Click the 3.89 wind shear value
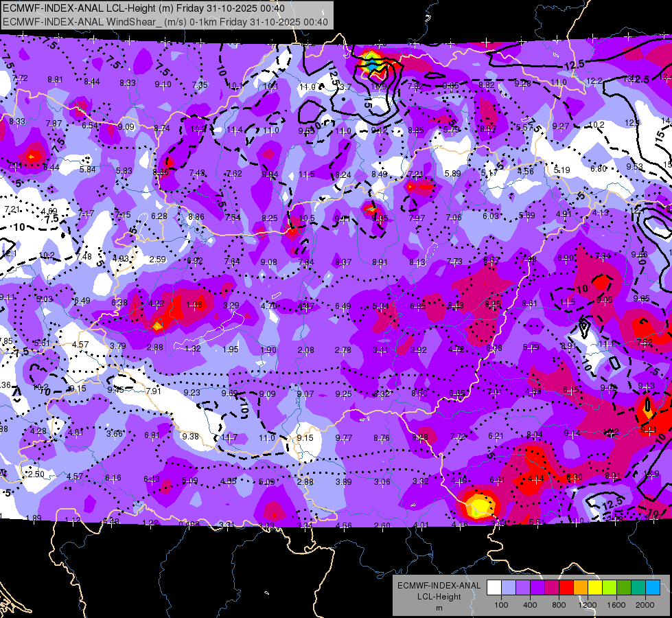Screen dimensions: 672x618 click(x=344, y=481)
